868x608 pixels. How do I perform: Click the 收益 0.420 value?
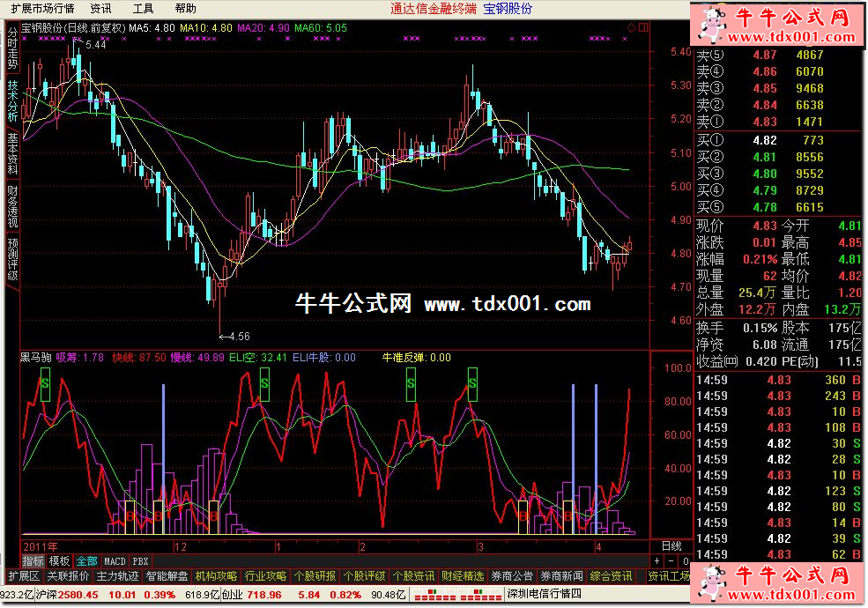(x=761, y=361)
